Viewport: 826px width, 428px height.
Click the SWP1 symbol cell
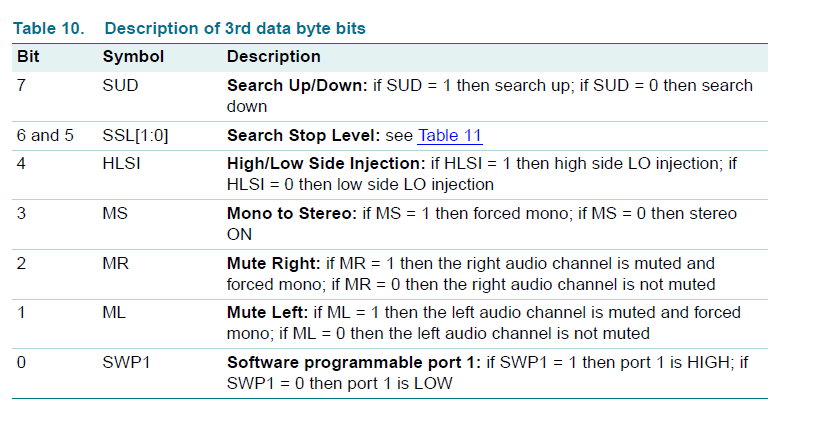(126, 363)
